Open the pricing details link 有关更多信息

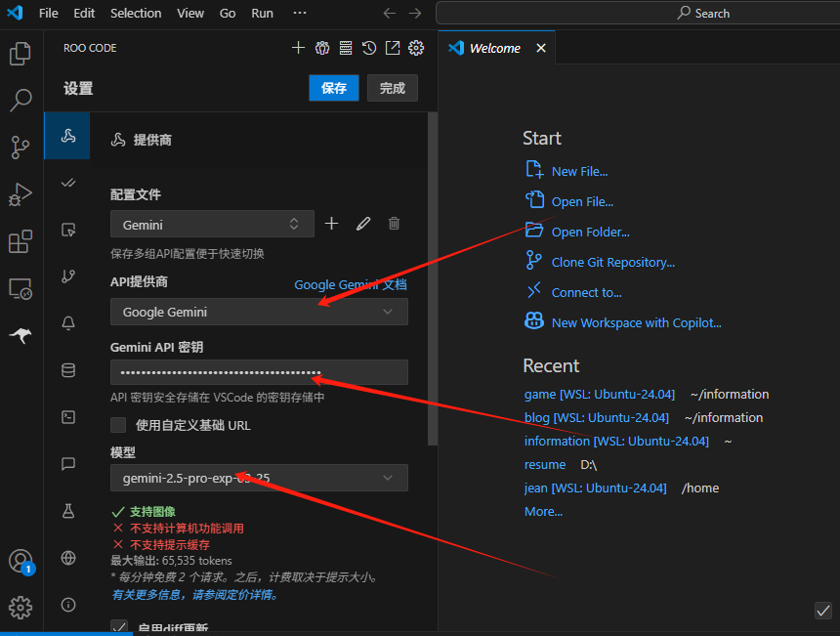pyautogui.click(x=194, y=595)
